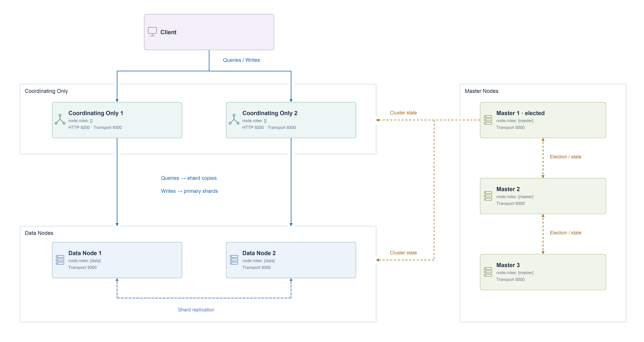Screen dimensions: 644x342
Task: Select the Master 3 title
Action: tap(508, 265)
